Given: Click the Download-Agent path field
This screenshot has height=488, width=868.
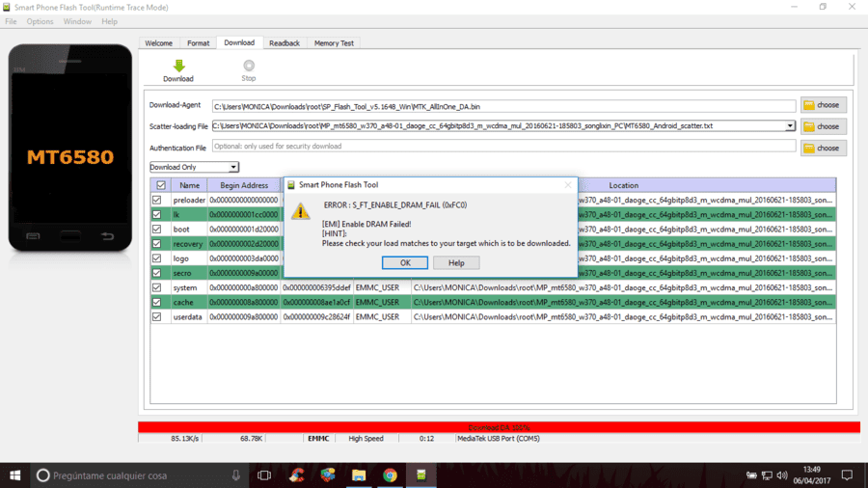Looking at the screenshot, I should click(x=503, y=106).
